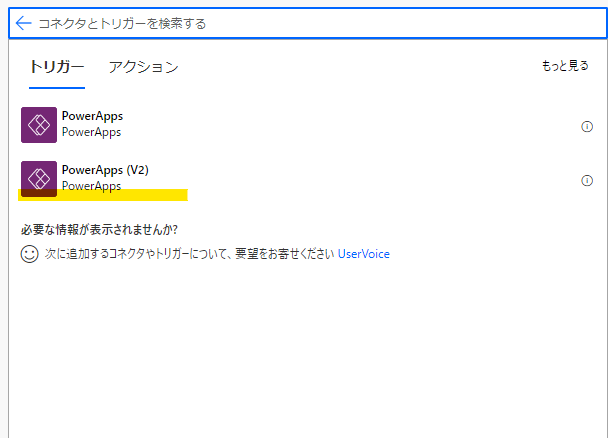The width and height of the screenshot is (608, 438).
Task: Open info for PowerApps trigger
Action: (x=587, y=126)
